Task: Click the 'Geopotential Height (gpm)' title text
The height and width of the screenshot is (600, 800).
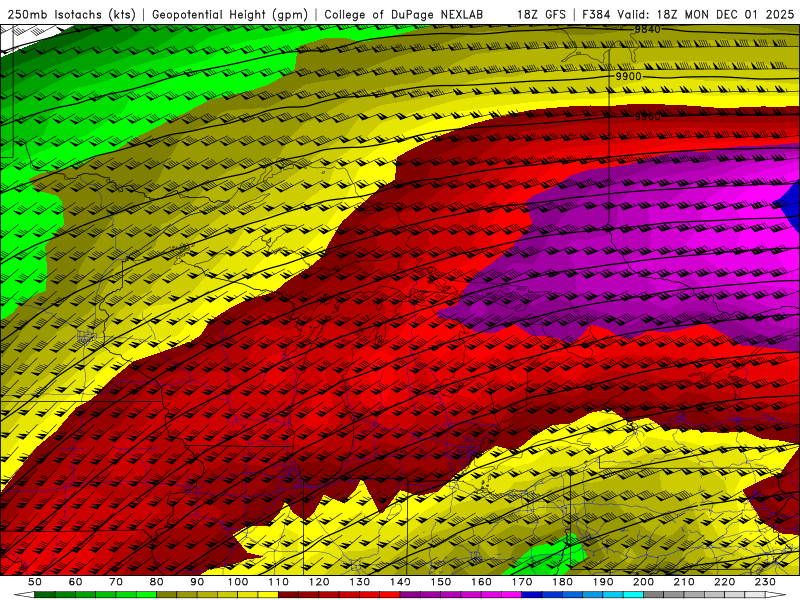Action: coord(230,15)
